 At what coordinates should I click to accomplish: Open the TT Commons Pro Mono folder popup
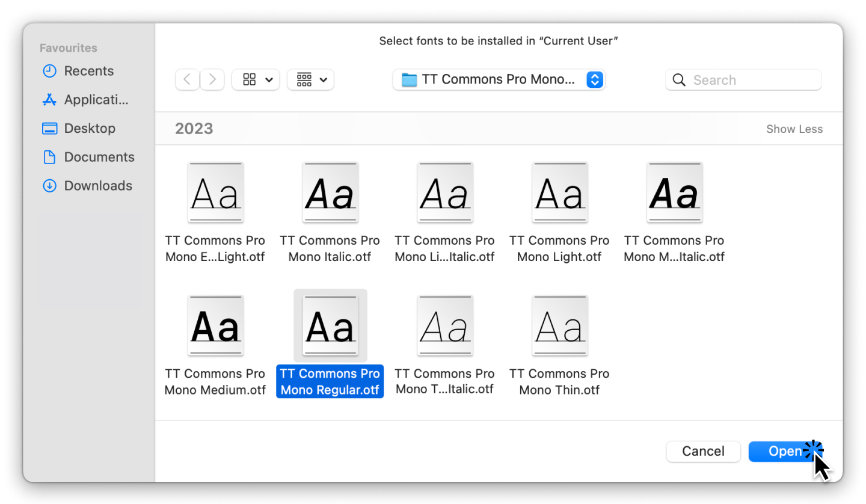point(499,79)
